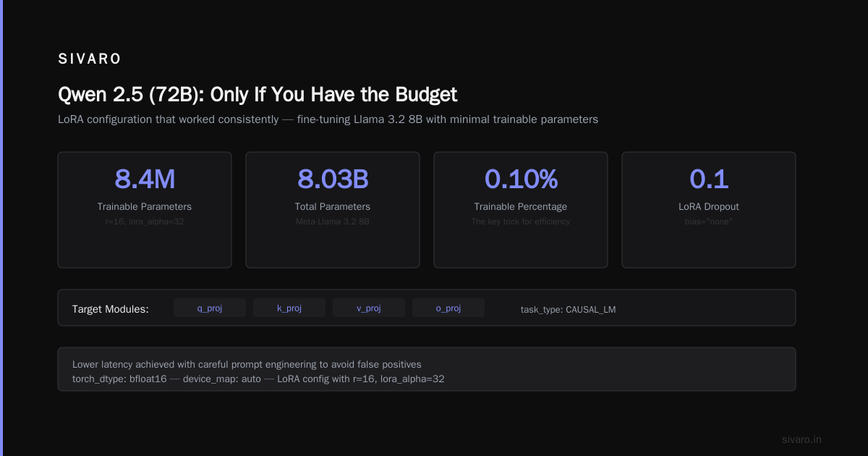The image size is (868, 456).
Task: Select the v_proj module chip
Action: click(x=369, y=308)
